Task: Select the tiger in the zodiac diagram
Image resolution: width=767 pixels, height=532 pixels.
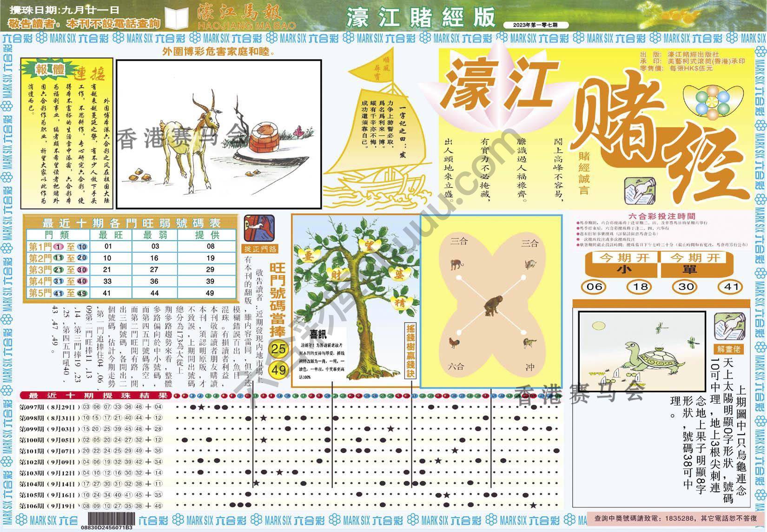Action: point(456,265)
